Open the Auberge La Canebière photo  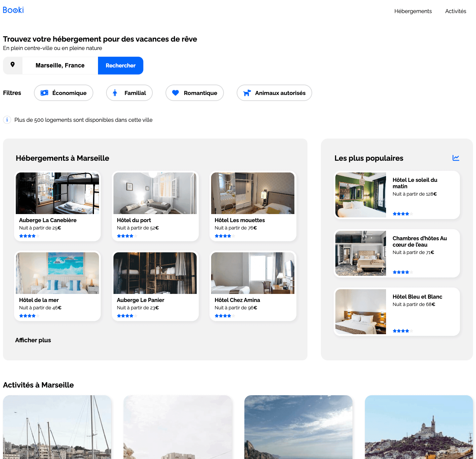[57, 193]
